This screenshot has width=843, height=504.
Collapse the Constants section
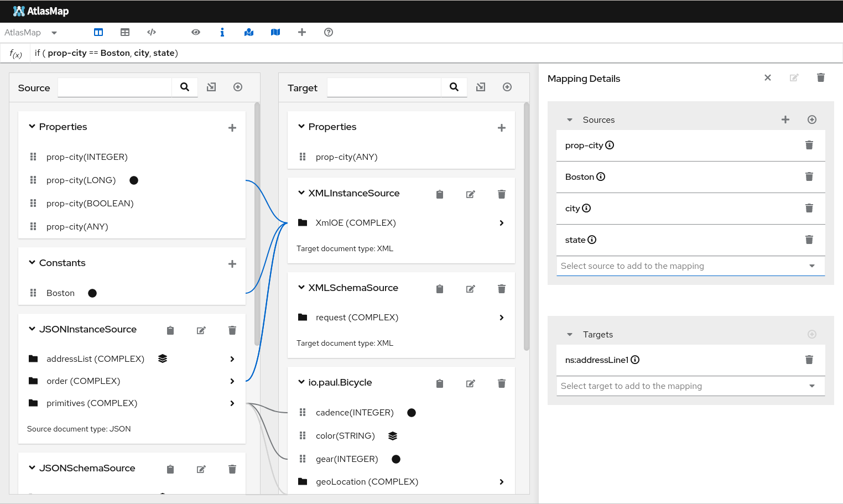pos(32,263)
